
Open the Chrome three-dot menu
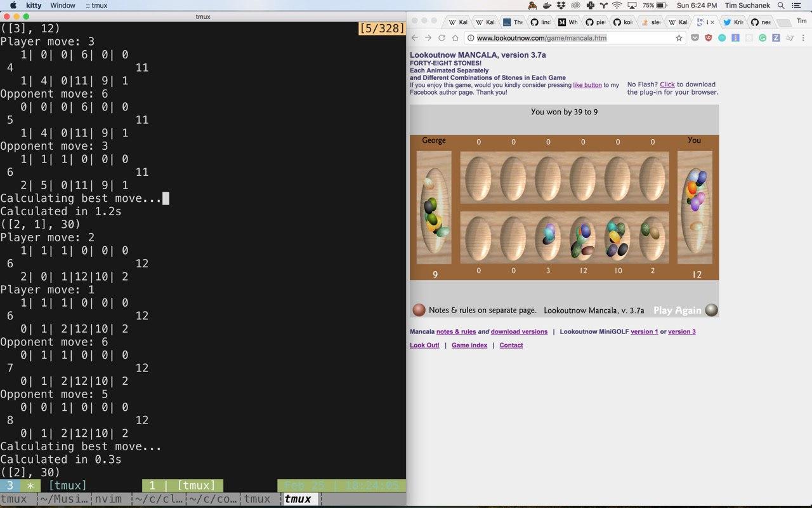coord(803,38)
